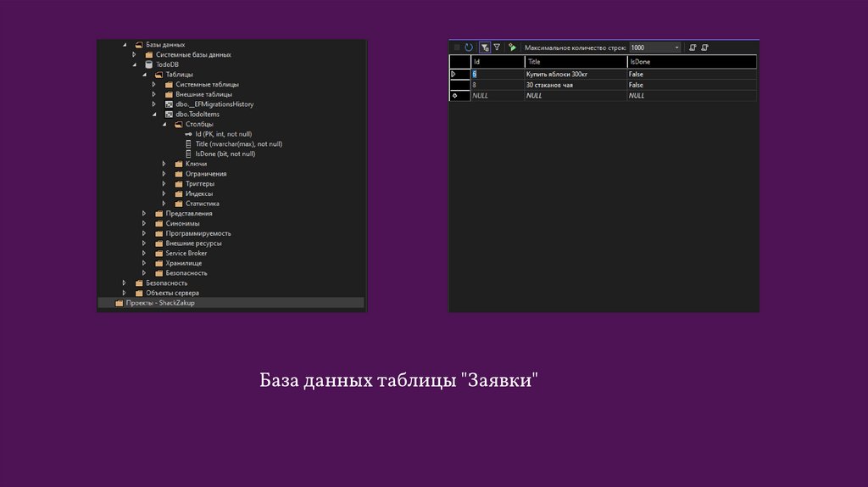This screenshot has width=868, height=487.
Task: Click the Script icon left of Script to File
Action: click(x=693, y=48)
